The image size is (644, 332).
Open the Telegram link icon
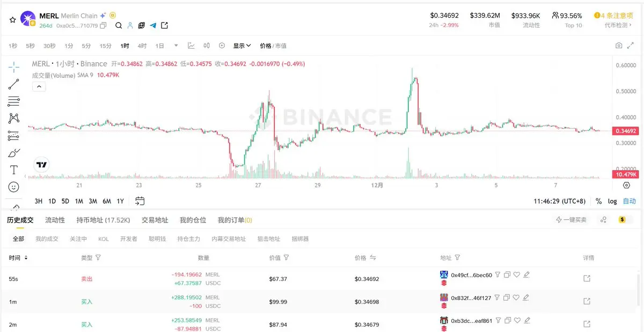(153, 25)
